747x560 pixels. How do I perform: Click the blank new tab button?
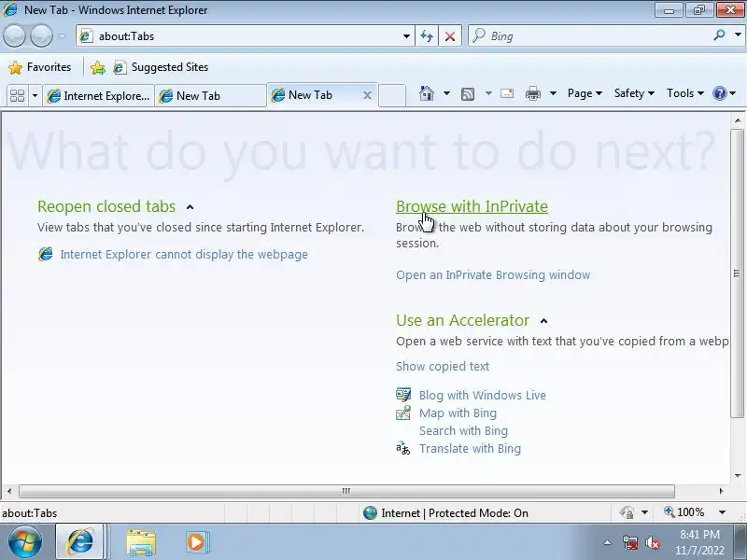392,95
